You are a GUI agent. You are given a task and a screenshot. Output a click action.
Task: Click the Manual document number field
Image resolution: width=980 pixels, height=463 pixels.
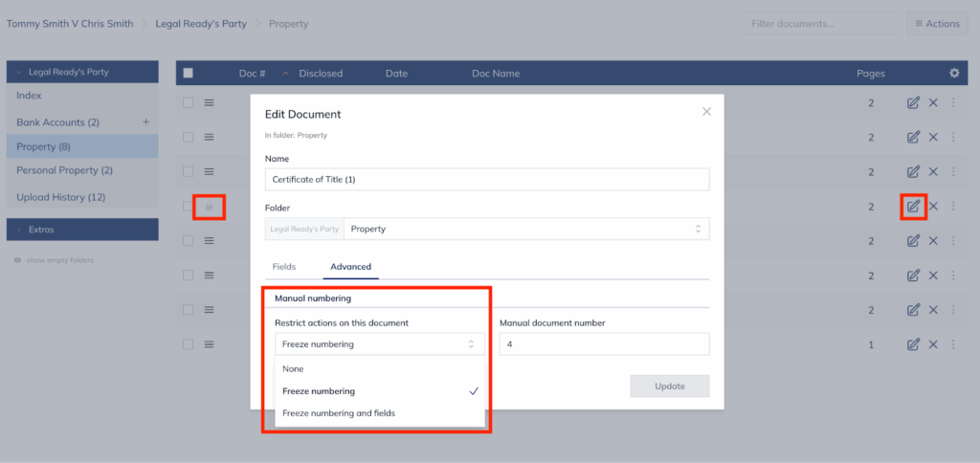tap(604, 344)
